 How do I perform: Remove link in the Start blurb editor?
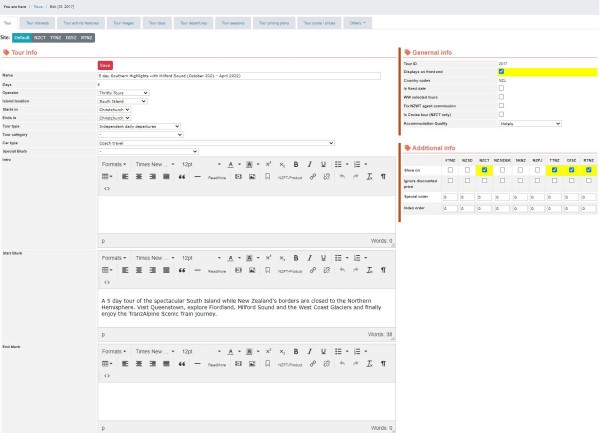click(326, 270)
